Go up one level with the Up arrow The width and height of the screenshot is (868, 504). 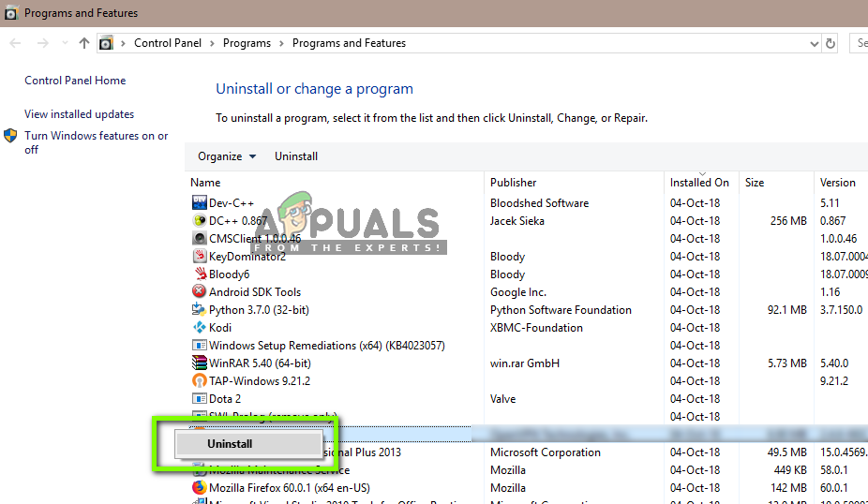(x=84, y=43)
